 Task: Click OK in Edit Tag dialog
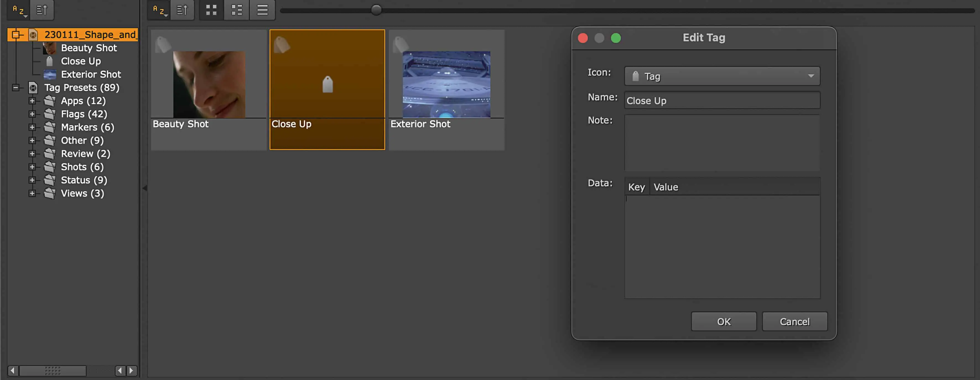tap(723, 321)
